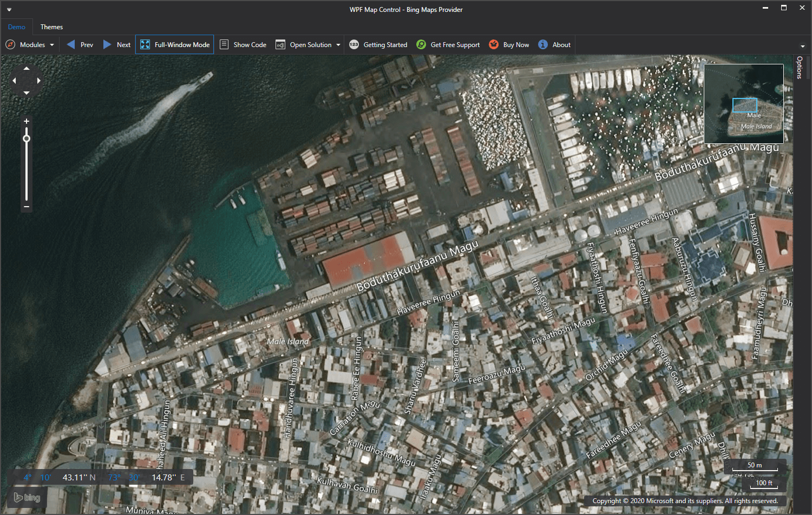
Task: Open the hamburger menu at top left
Action: coord(9,9)
